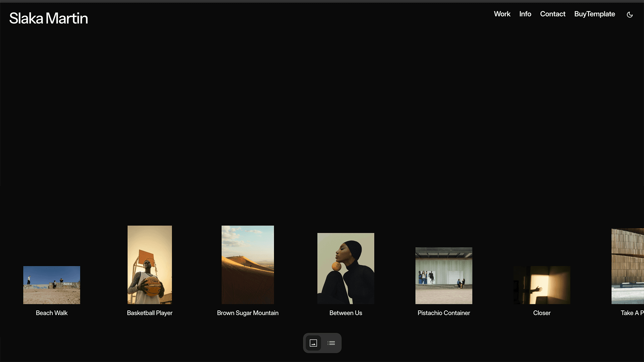Click Brown Sugar Mountain title
The height and width of the screenshot is (362, 644).
(x=248, y=313)
